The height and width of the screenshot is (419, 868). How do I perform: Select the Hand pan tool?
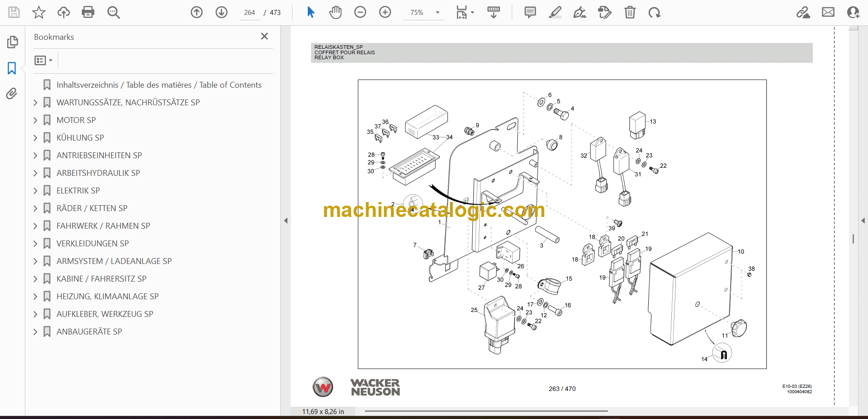click(x=335, y=12)
